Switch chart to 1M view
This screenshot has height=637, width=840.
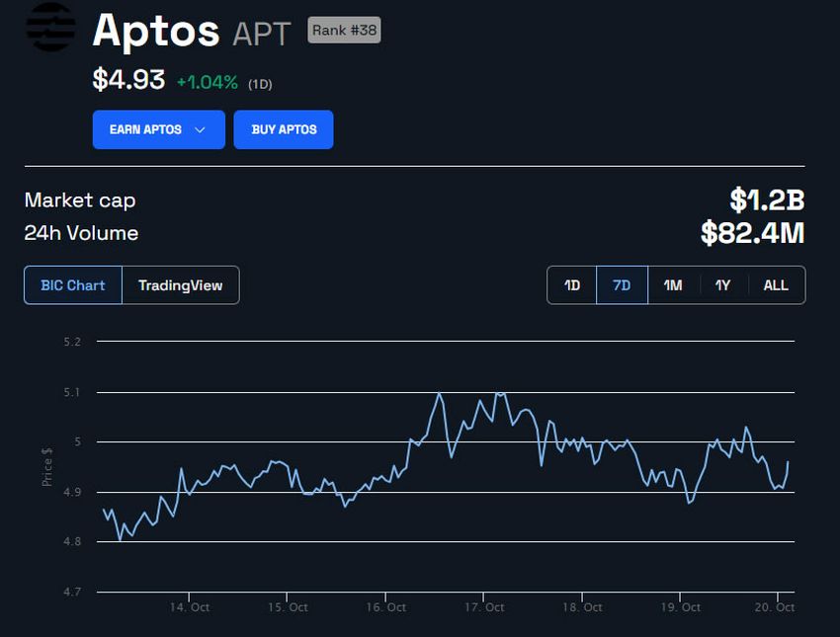(x=673, y=284)
